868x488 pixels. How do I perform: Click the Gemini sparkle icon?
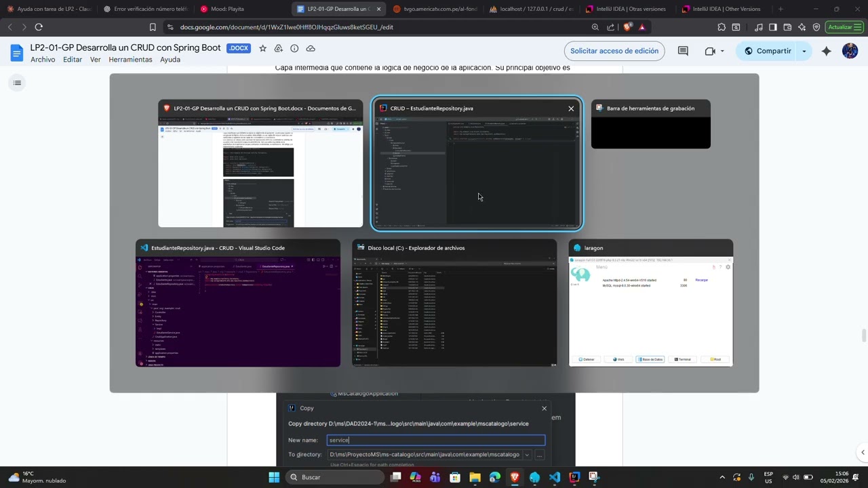[826, 51]
